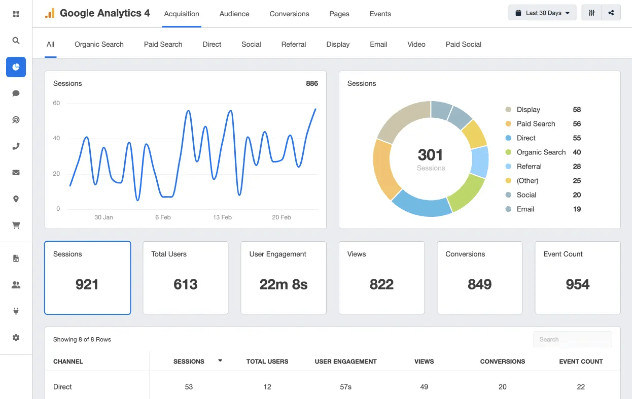This screenshot has height=399, width=632.
Task: Open the location pin sidebar icon
Action: [16, 199]
